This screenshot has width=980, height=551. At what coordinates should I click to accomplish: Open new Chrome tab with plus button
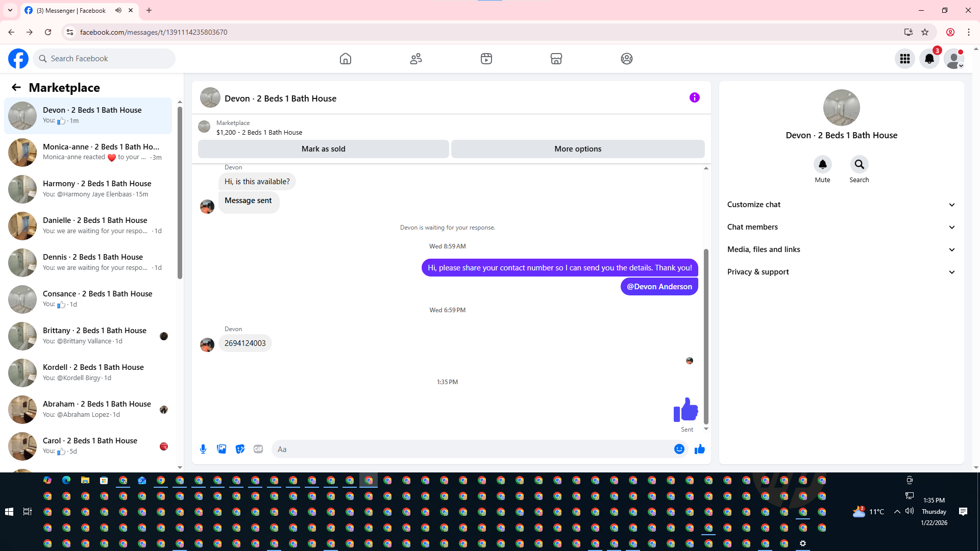pos(149,10)
